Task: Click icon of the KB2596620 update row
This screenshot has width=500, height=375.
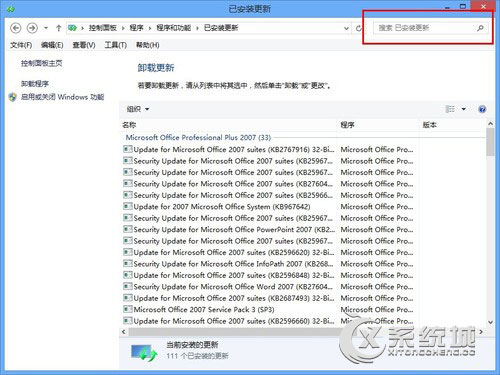Action: [127, 252]
